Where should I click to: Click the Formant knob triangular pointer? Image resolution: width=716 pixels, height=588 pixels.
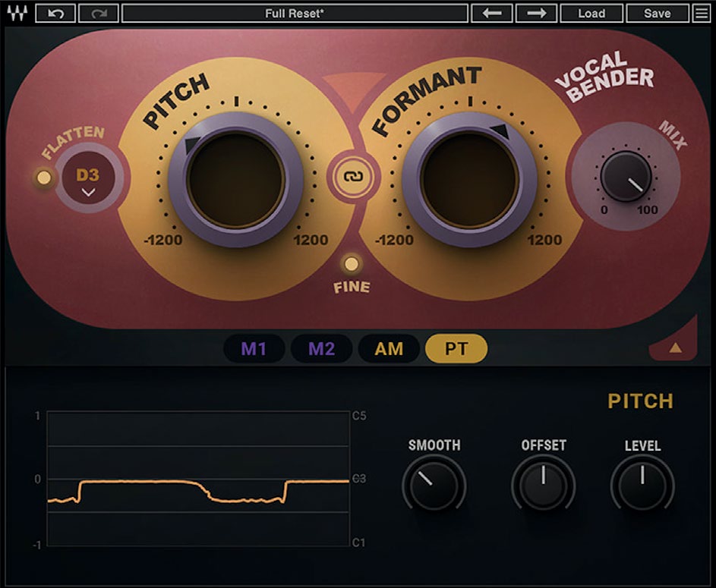point(500,131)
